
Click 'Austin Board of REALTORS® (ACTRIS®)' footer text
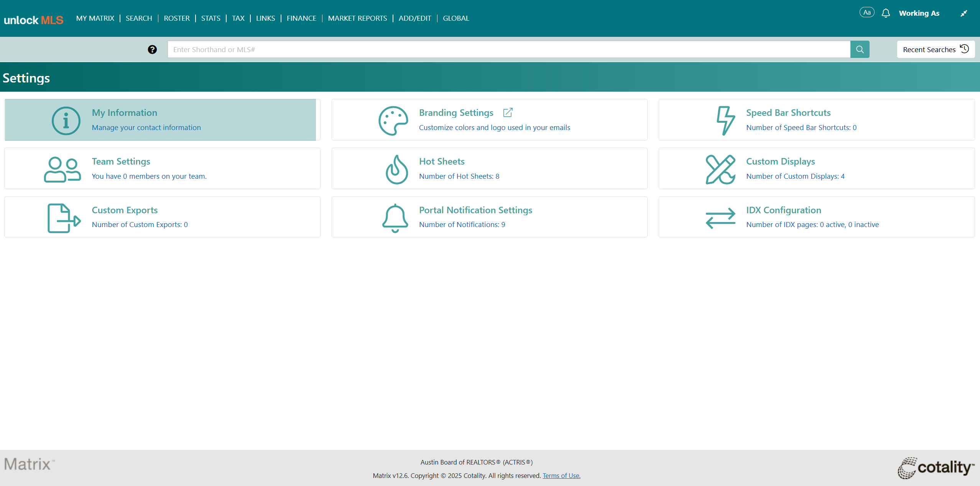tap(476, 462)
